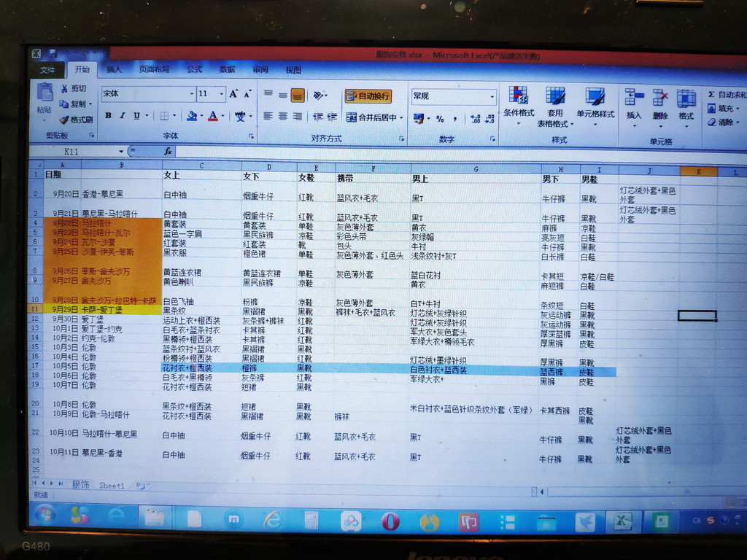The image size is (747, 560).
Task: Open the font name dropdown (宋体)
Action: (x=192, y=94)
